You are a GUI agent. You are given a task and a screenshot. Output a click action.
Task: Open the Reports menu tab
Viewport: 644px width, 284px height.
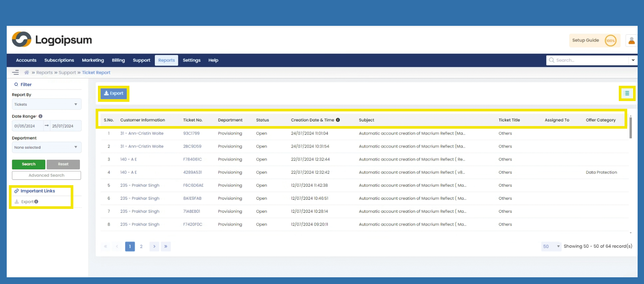(166, 60)
